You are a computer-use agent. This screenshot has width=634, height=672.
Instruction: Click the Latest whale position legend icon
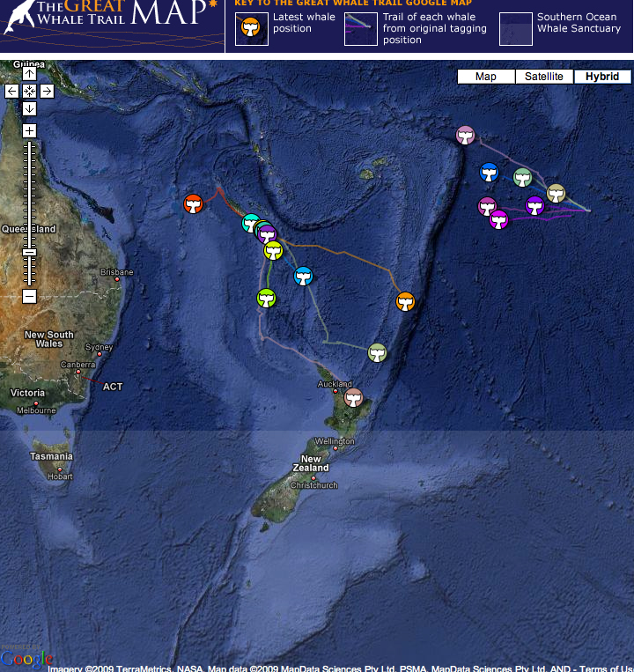click(252, 29)
